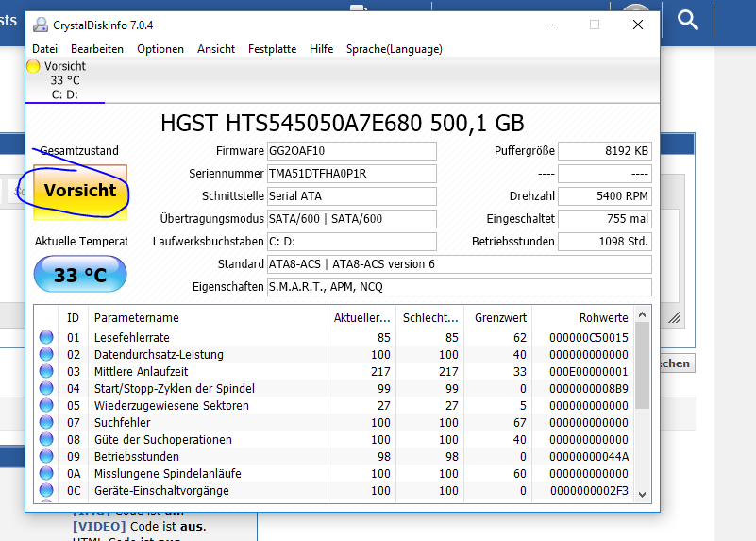Click raw value 000000C50015
756x541 pixels.
click(x=589, y=337)
